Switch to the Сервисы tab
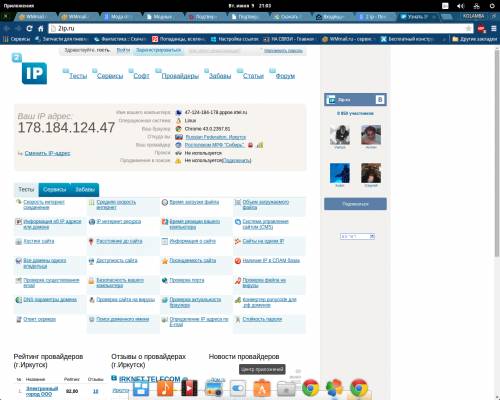500x400 pixels. pyautogui.click(x=55, y=189)
